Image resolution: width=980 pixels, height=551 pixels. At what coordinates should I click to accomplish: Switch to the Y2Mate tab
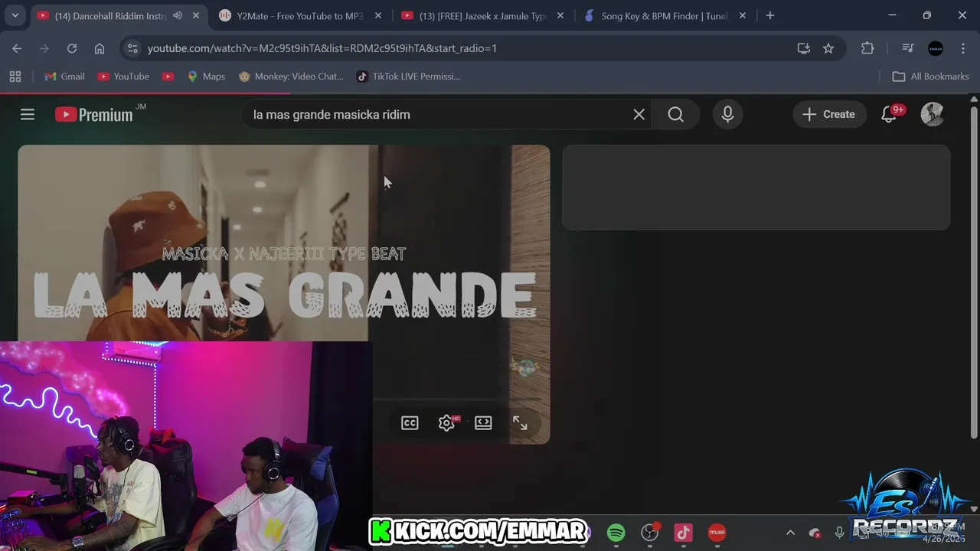[299, 15]
